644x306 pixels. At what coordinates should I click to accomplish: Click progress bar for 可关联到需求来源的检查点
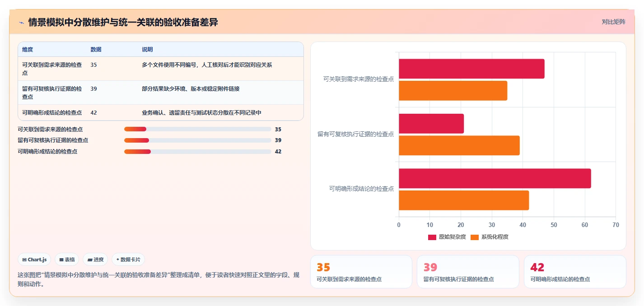(198, 129)
